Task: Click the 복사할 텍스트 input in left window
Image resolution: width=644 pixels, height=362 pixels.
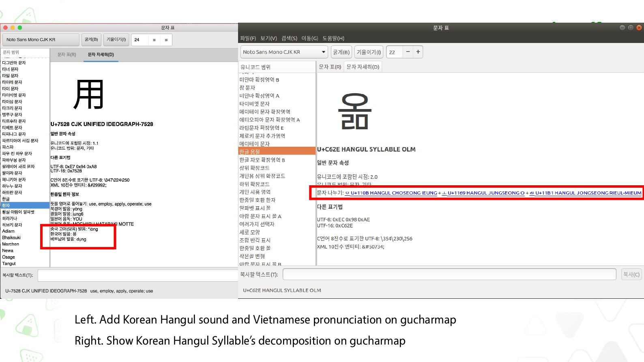Action: [x=138, y=275]
